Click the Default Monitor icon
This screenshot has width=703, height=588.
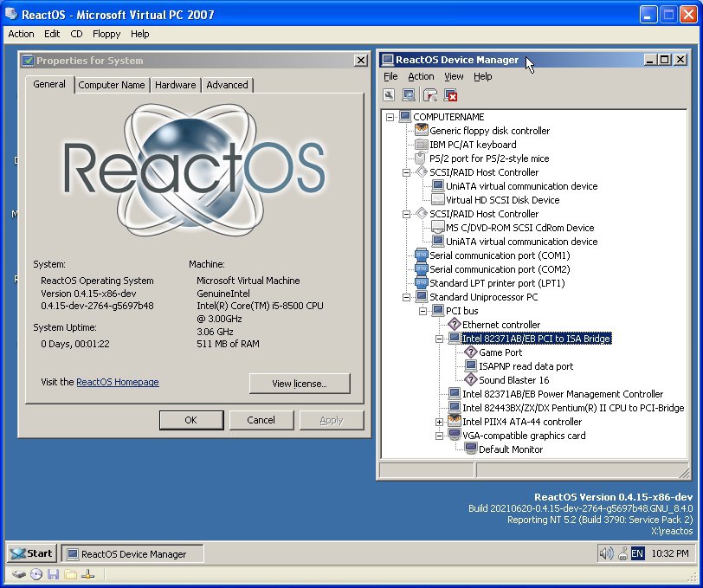pyautogui.click(x=471, y=449)
